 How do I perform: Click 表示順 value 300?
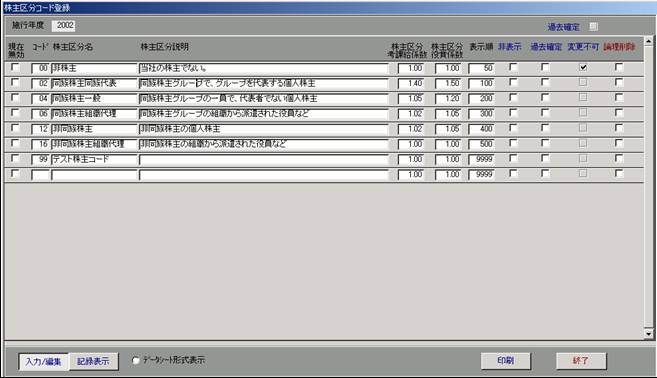(x=481, y=114)
